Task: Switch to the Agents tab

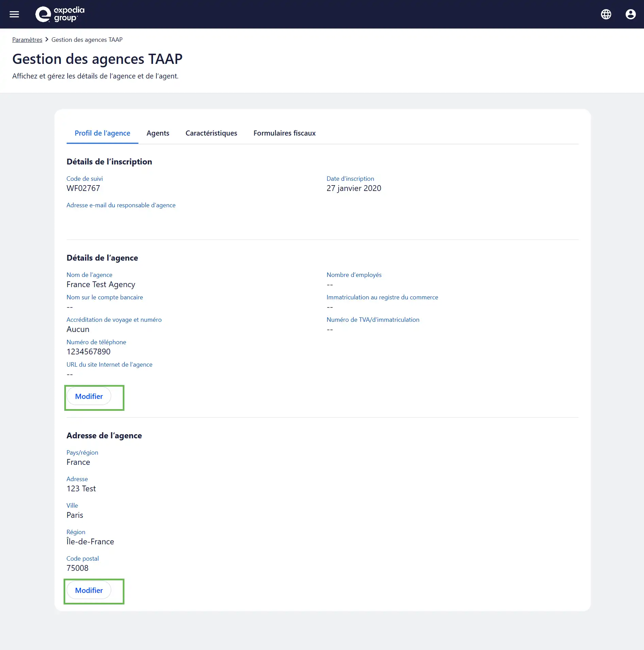Action: click(158, 133)
